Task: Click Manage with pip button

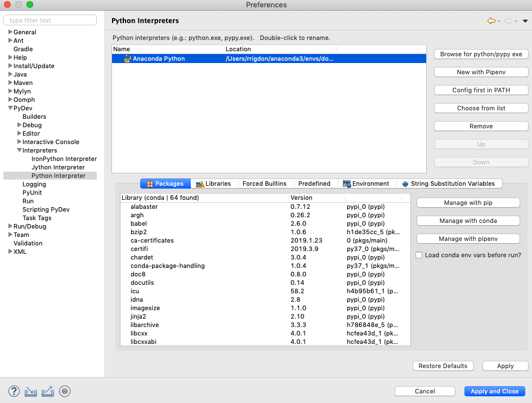Action: click(x=468, y=203)
